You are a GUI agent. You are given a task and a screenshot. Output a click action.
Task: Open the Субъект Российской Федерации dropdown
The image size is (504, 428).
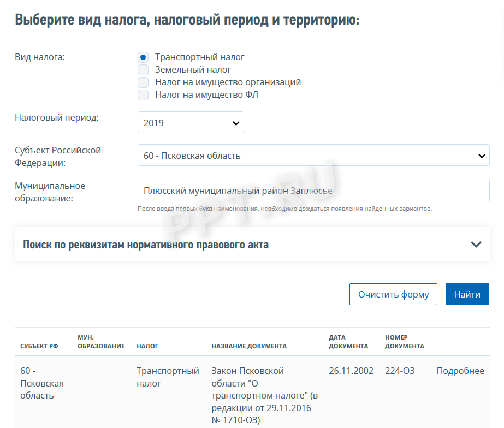click(313, 156)
